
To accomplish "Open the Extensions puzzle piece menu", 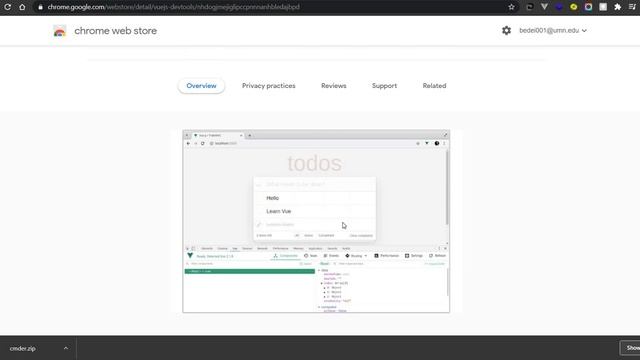I will click(x=618, y=7).
